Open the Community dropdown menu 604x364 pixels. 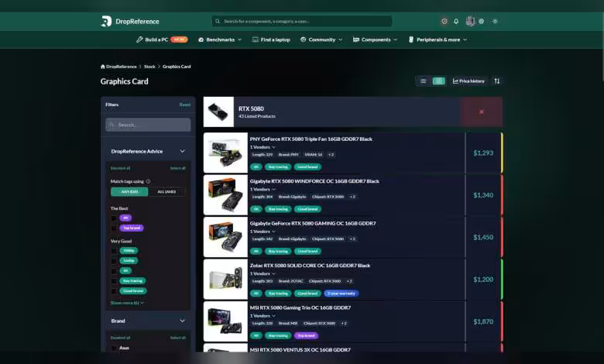tap(321, 39)
